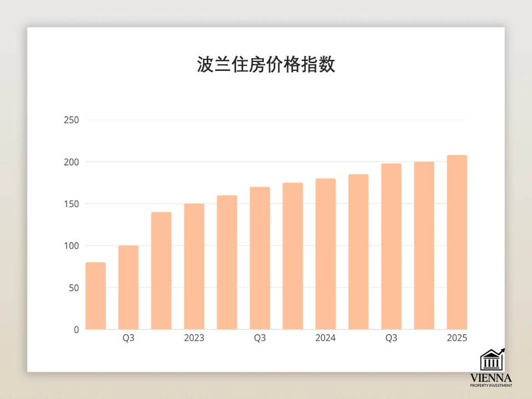Click the 50 y-axis label
Image resolution: width=532 pixels, height=399 pixels.
click(73, 288)
